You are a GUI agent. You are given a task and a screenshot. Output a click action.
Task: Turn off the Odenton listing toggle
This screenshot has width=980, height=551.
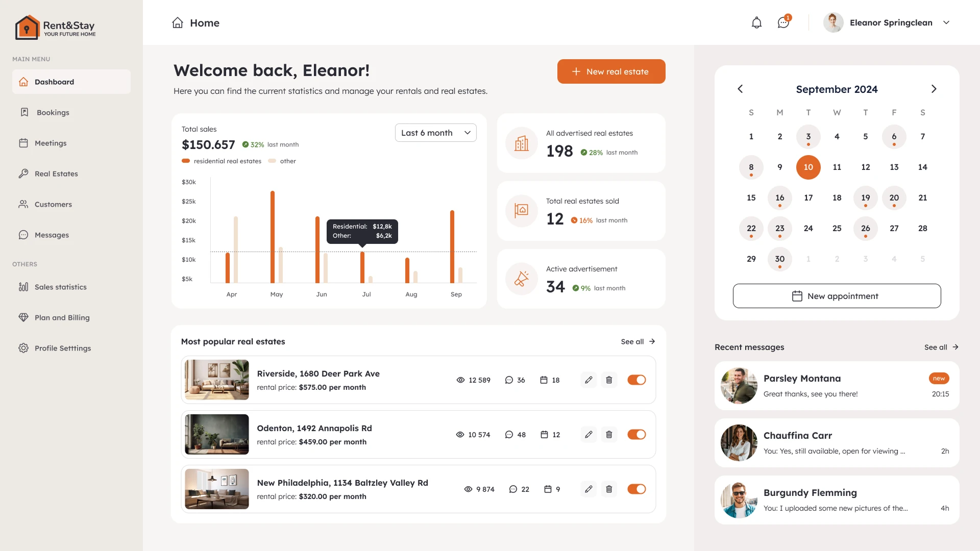tap(636, 434)
